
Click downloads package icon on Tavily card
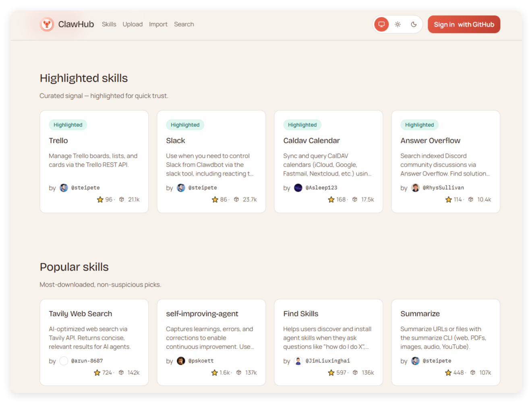[121, 372]
